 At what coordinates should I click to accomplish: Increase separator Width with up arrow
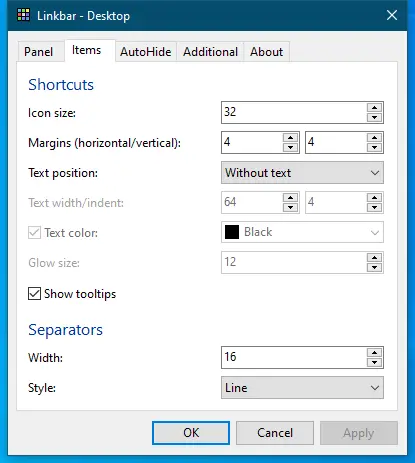click(x=374, y=353)
